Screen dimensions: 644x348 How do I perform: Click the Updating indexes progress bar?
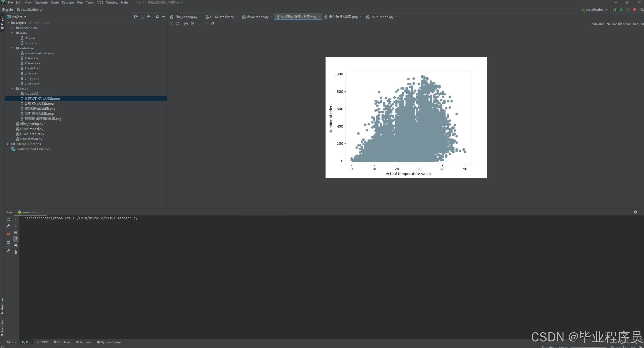(588, 347)
